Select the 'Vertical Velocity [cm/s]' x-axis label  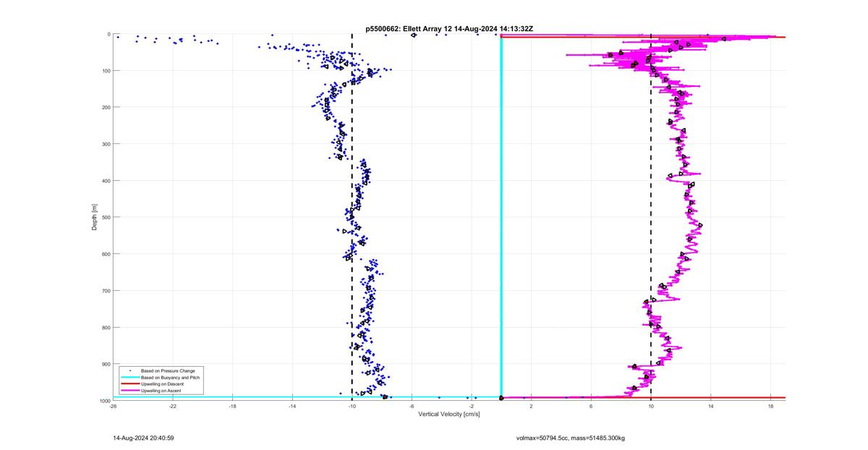point(449,415)
